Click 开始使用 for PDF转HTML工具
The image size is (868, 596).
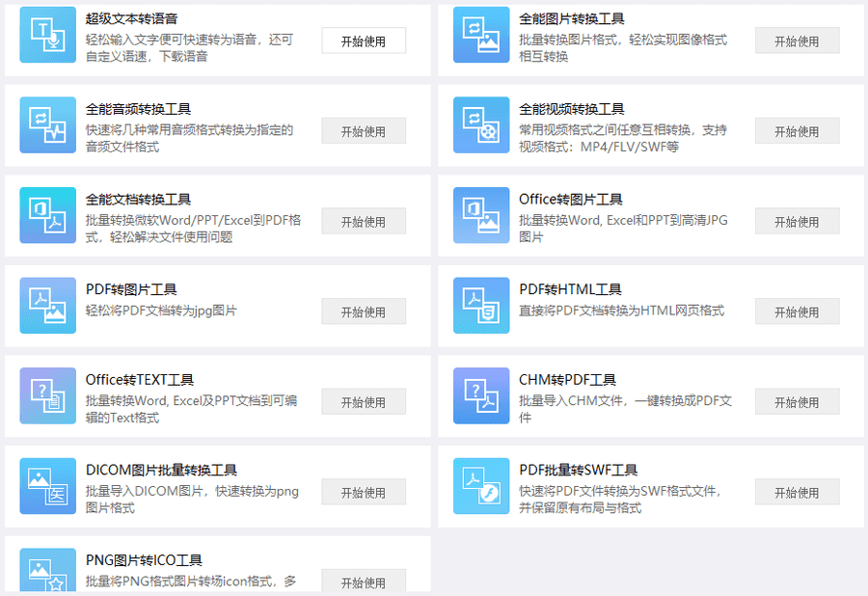click(798, 312)
